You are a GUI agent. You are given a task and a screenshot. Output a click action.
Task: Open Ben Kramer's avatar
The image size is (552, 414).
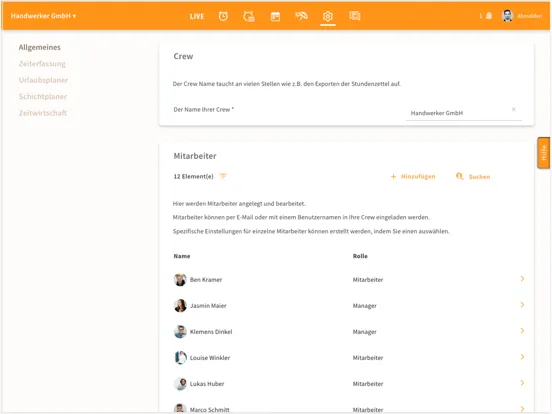tap(180, 280)
